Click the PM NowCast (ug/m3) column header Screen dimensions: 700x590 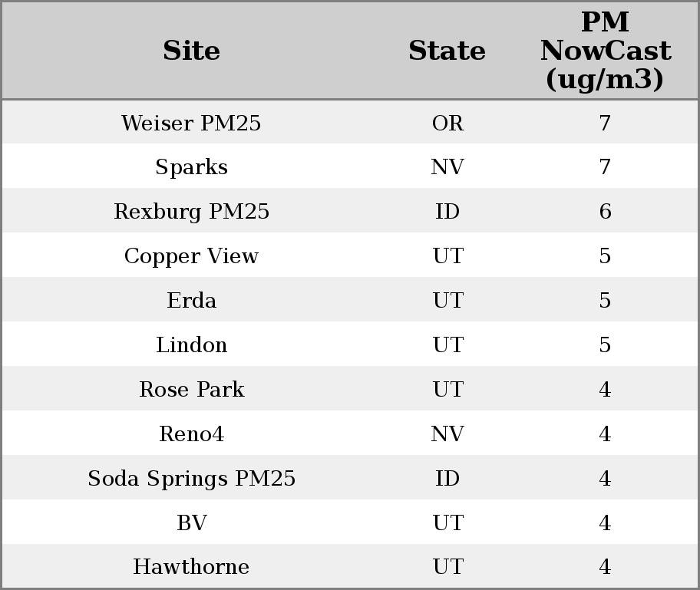pyautogui.click(x=605, y=51)
